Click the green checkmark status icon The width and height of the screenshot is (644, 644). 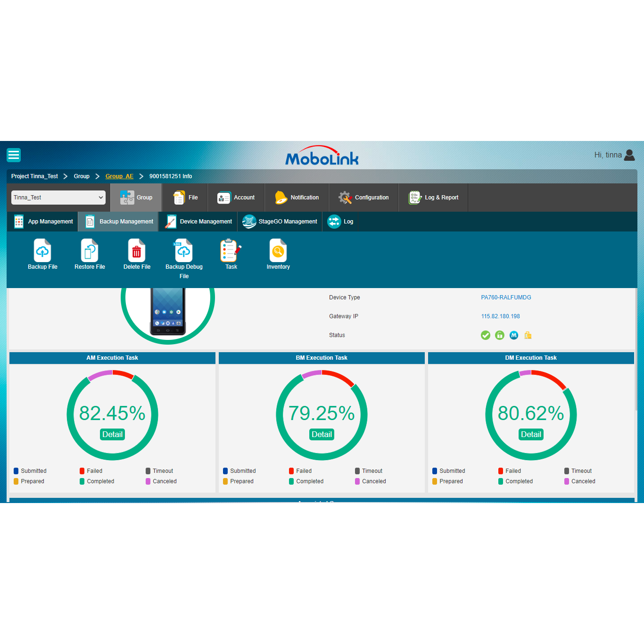tap(486, 335)
